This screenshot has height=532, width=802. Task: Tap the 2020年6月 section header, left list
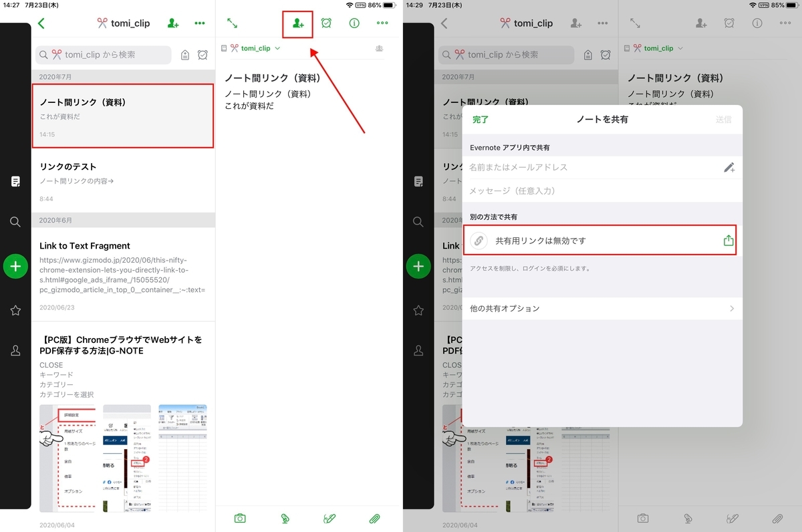123,221
